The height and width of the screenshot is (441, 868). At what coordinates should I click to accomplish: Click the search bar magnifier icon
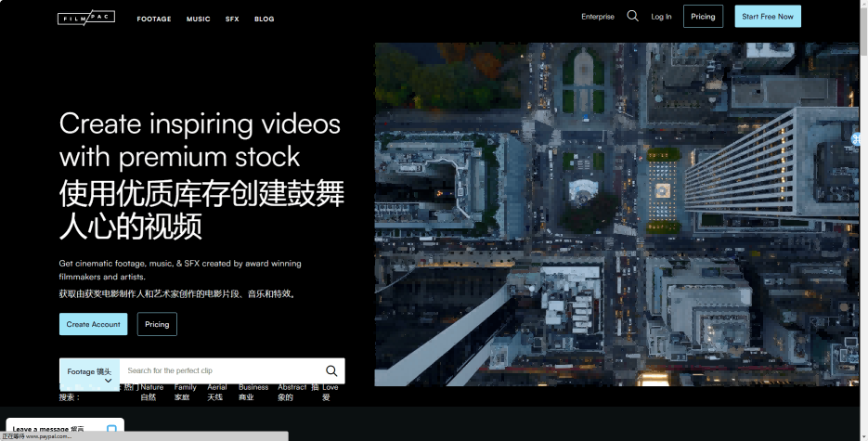click(331, 370)
